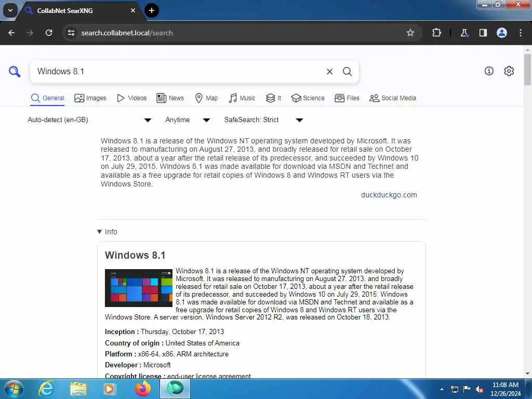Switch to Videos search tab

(131, 98)
